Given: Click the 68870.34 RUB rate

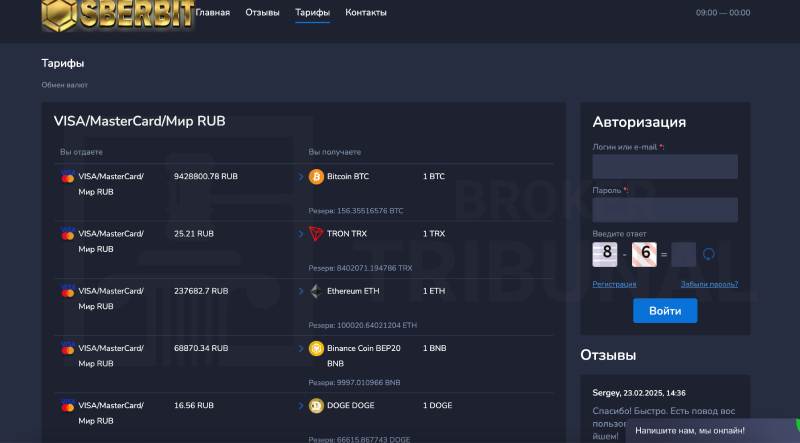Looking at the screenshot, I should [201, 348].
